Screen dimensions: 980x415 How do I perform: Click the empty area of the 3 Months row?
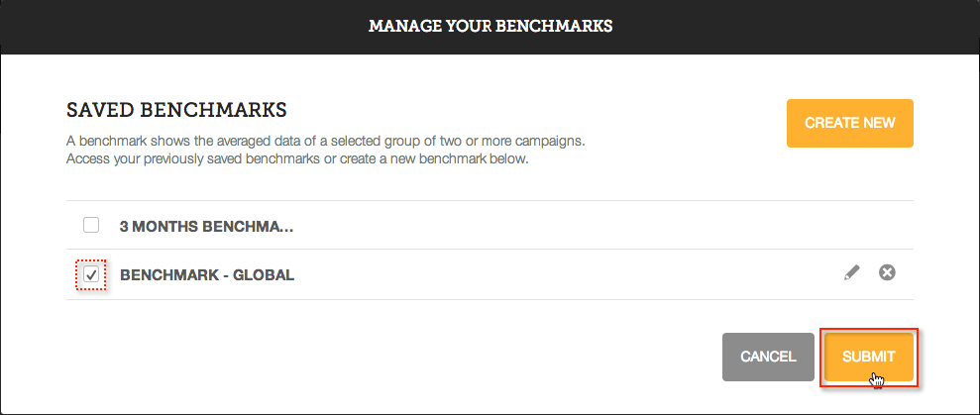click(600, 226)
